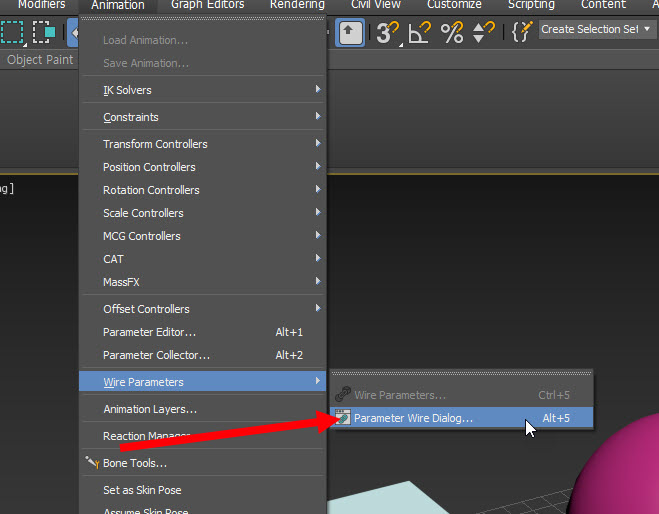Toggle the Percent Snap icon
The width and height of the screenshot is (659, 514).
click(x=452, y=32)
